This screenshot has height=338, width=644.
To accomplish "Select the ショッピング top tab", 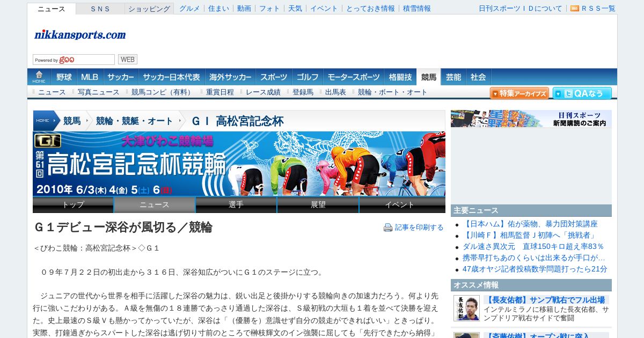I will coord(149,9).
